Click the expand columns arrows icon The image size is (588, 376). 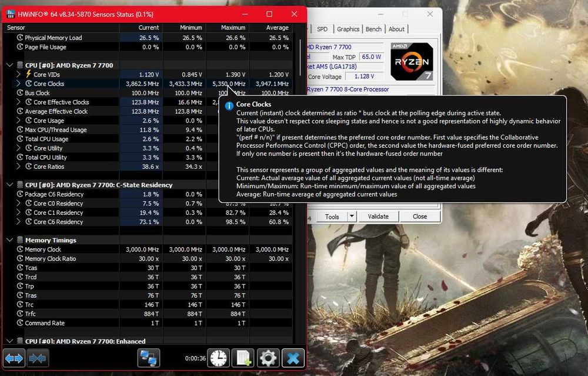[x=14, y=358]
